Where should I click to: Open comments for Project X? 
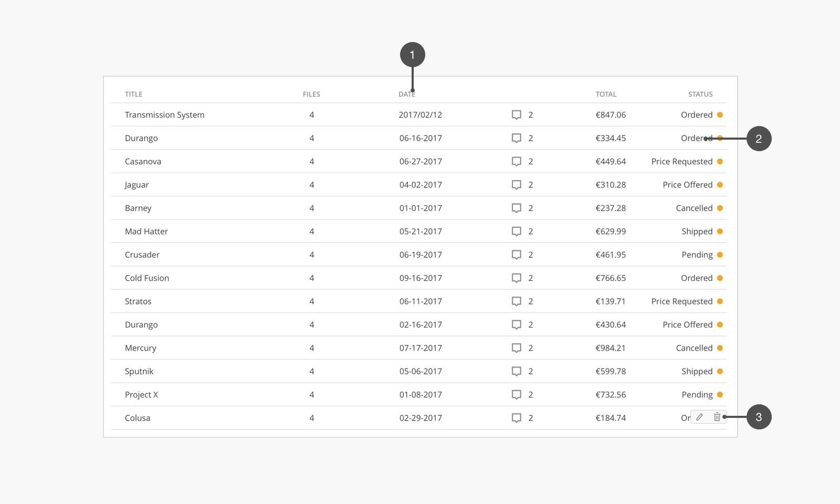(517, 395)
